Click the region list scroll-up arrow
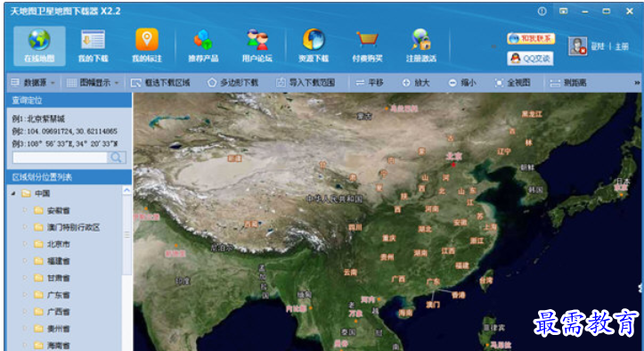The image size is (644, 351). [x=126, y=190]
